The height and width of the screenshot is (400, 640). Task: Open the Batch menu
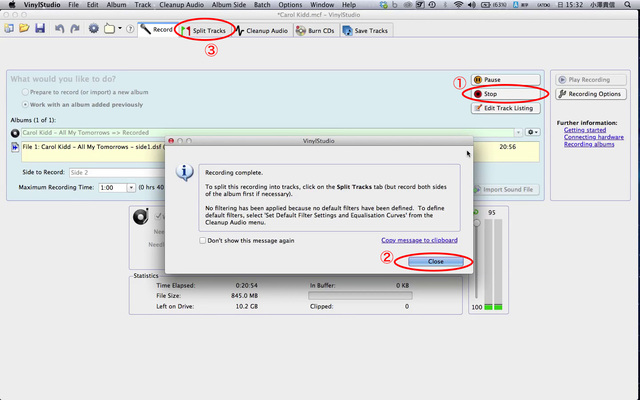click(x=262, y=5)
